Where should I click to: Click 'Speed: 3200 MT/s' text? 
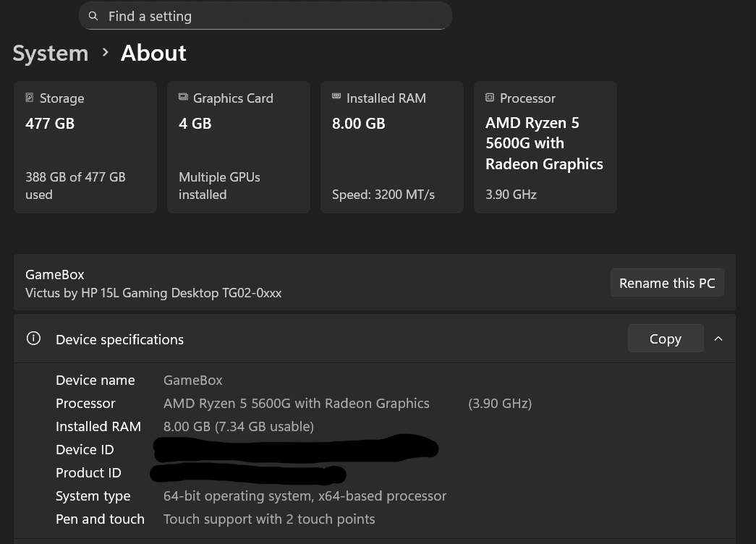click(383, 195)
